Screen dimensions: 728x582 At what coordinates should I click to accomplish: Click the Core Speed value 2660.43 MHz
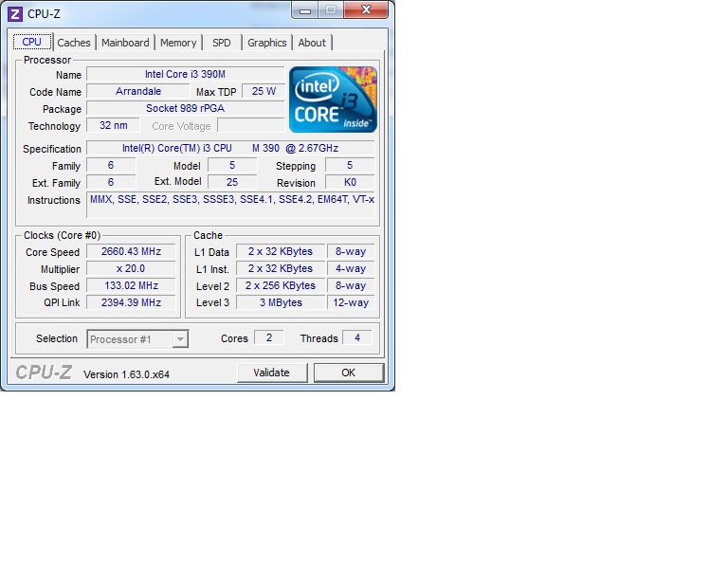(x=131, y=251)
